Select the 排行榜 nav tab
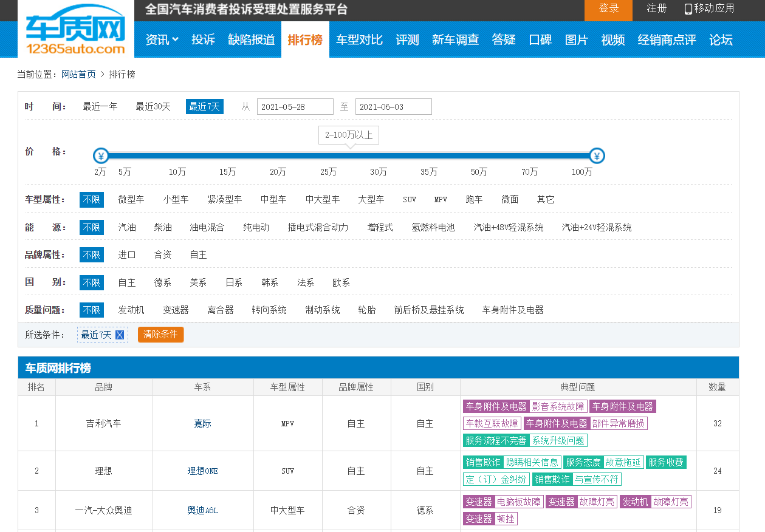This screenshot has height=532, width=765. coord(305,39)
